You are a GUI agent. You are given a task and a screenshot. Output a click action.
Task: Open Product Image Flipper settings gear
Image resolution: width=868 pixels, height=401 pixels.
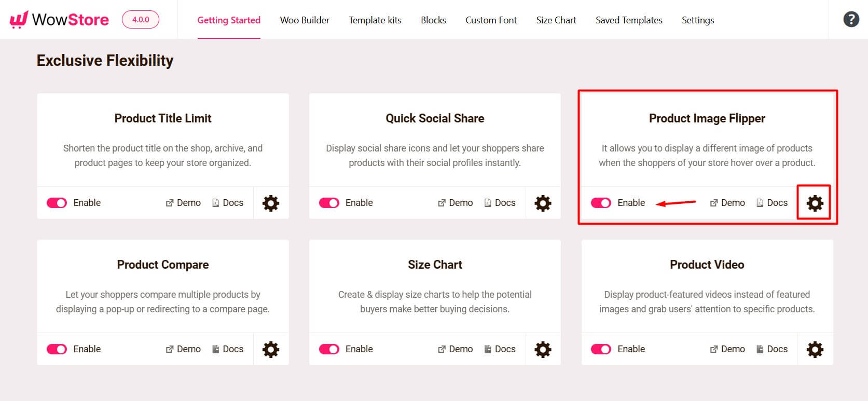click(814, 203)
